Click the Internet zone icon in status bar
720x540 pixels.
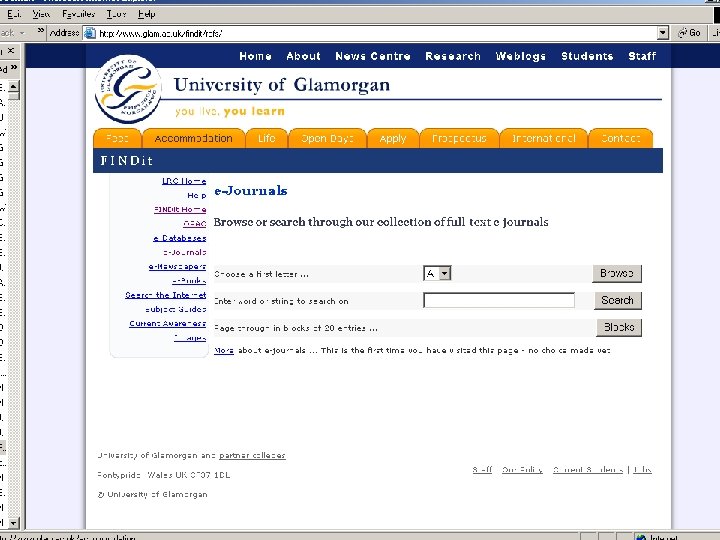coord(641,537)
